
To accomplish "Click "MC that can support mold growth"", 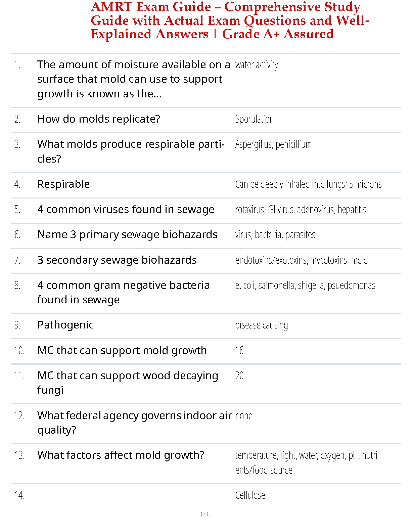I will pos(122,350).
